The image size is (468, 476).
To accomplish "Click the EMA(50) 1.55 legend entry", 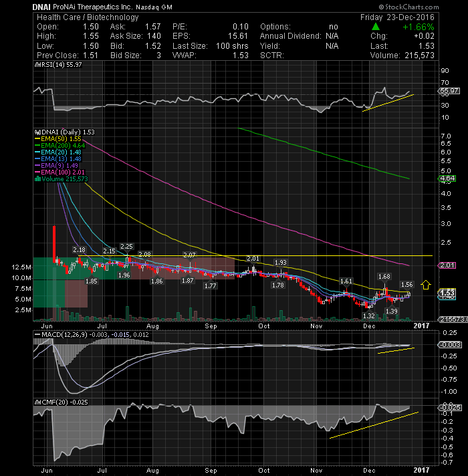I will 58,139.
